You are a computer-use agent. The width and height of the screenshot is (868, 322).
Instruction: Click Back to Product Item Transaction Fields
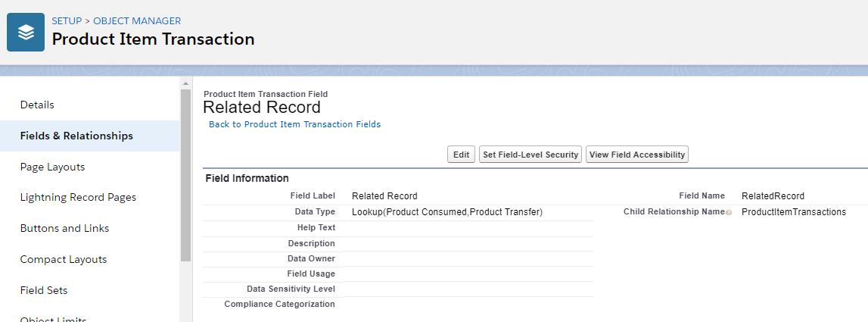[294, 124]
